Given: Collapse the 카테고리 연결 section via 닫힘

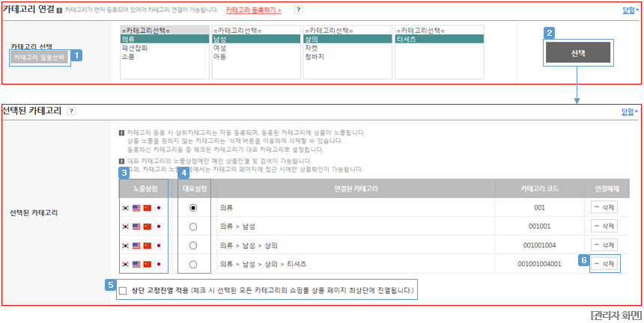Looking at the screenshot, I should pyautogui.click(x=631, y=10).
